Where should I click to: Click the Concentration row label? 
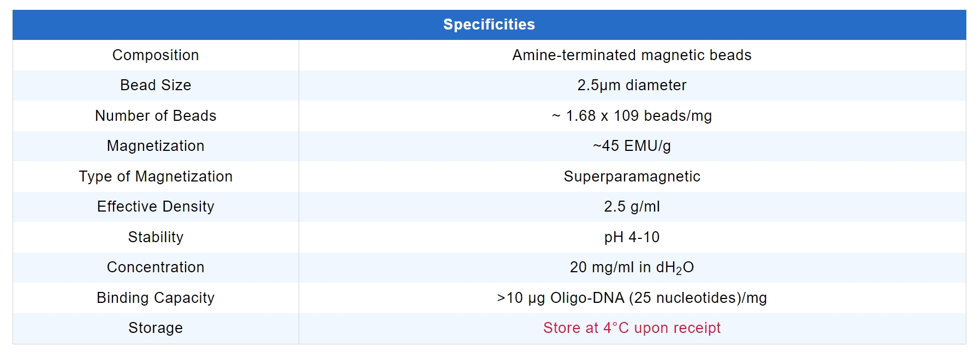[156, 267]
